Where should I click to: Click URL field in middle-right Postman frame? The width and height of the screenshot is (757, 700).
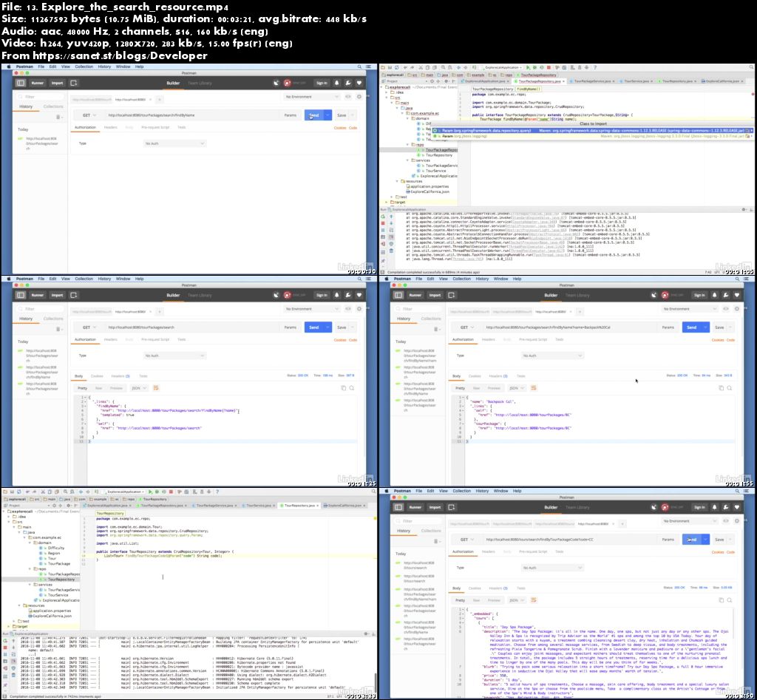coord(570,327)
